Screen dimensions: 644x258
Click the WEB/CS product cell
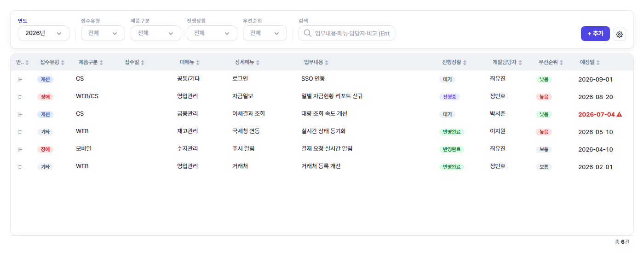tap(87, 96)
